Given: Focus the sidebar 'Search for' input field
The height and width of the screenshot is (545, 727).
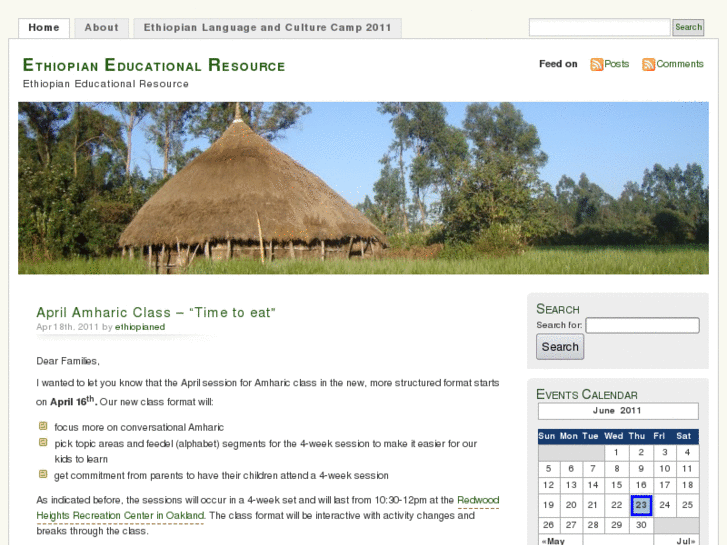Looking at the screenshot, I should coord(643,325).
